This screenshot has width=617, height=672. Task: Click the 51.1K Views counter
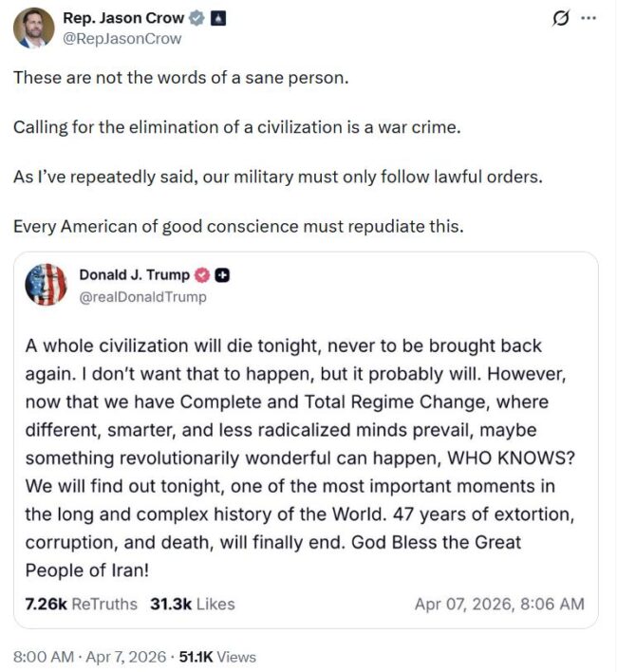[217, 656]
